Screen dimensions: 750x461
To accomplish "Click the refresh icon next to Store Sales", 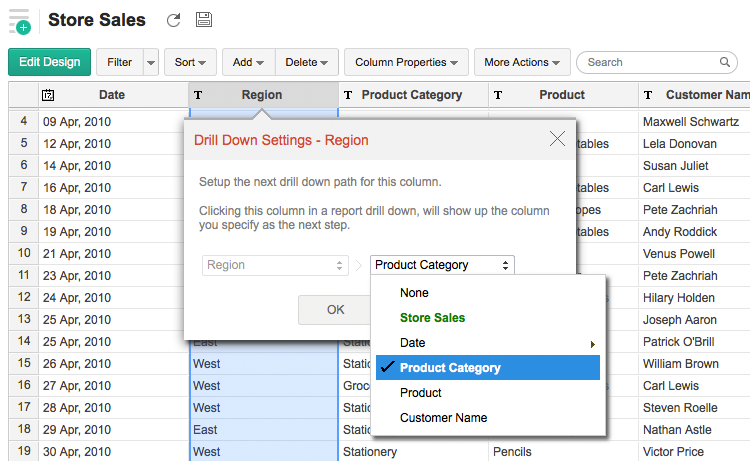I will pyautogui.click(x=174, y=20).
